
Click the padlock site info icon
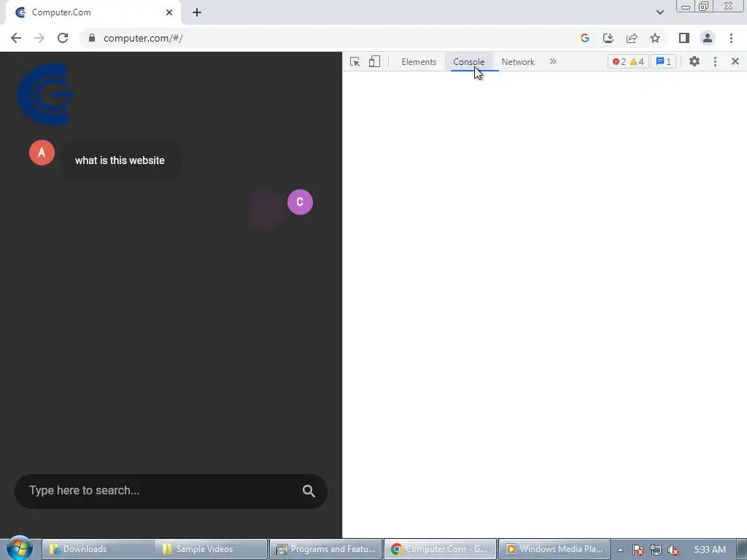point(92,38)
